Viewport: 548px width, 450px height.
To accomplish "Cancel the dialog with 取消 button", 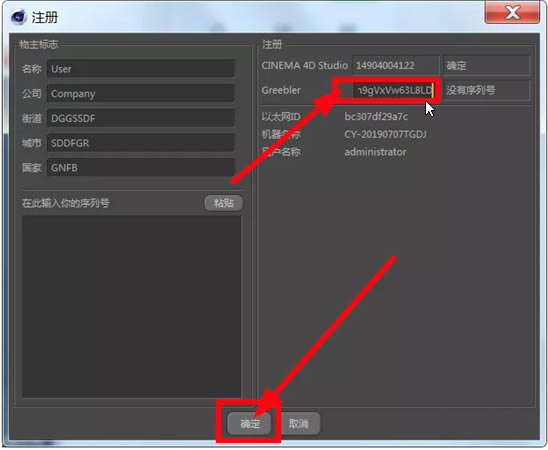I will [299, 423].
